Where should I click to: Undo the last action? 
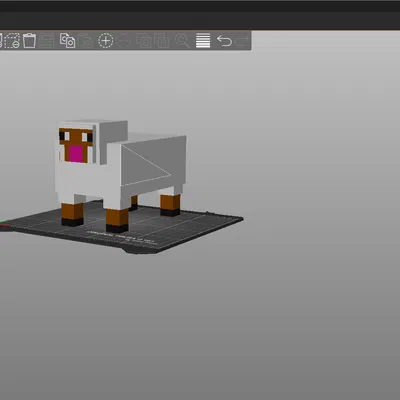[x=224, y=41]
